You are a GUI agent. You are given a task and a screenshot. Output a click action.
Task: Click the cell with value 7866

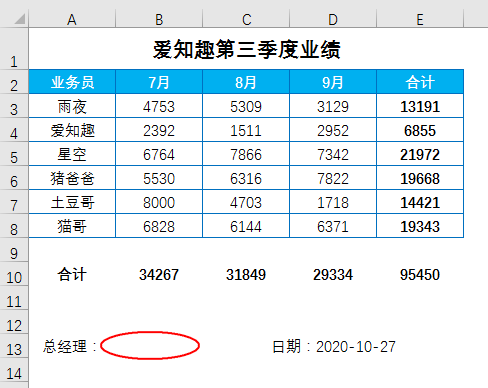coord(246,154)
